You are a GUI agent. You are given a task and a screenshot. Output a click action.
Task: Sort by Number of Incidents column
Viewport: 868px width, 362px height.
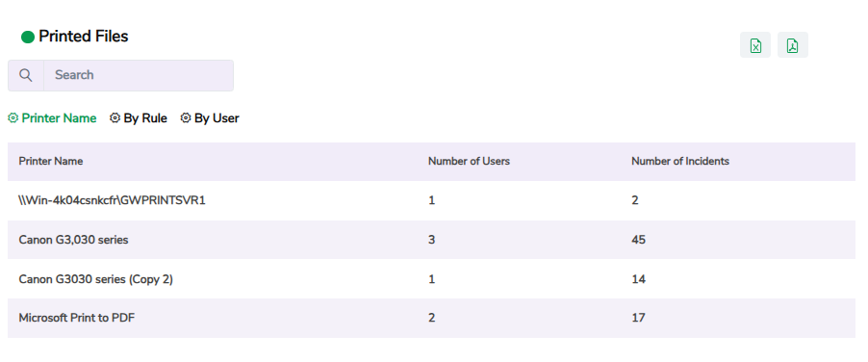coord(680,161)
